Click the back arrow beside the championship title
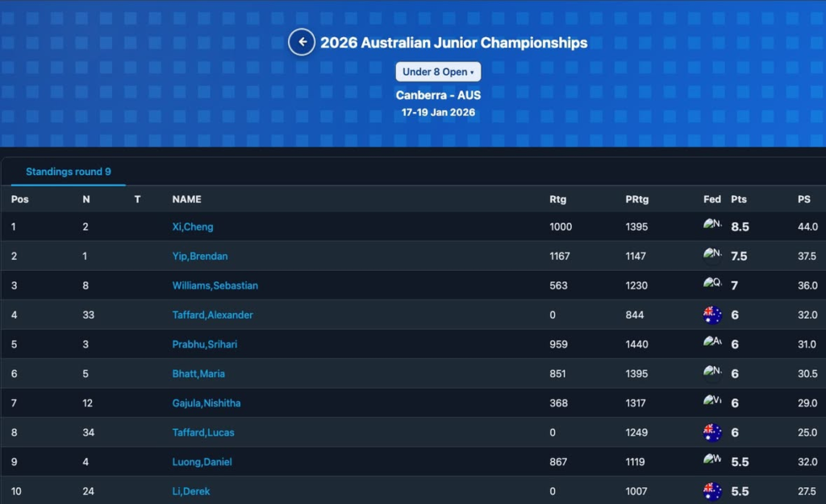The width and height of the screenshot is (826, 504). tap(302, 42)
